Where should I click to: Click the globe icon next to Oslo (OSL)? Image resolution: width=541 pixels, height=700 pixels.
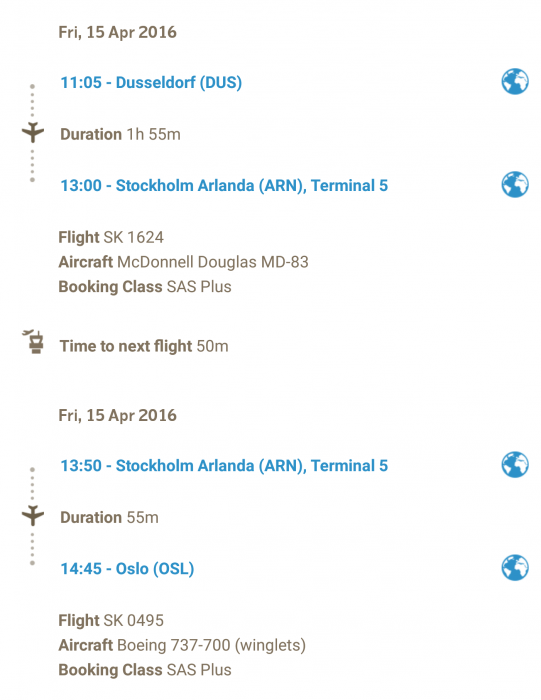515,567
